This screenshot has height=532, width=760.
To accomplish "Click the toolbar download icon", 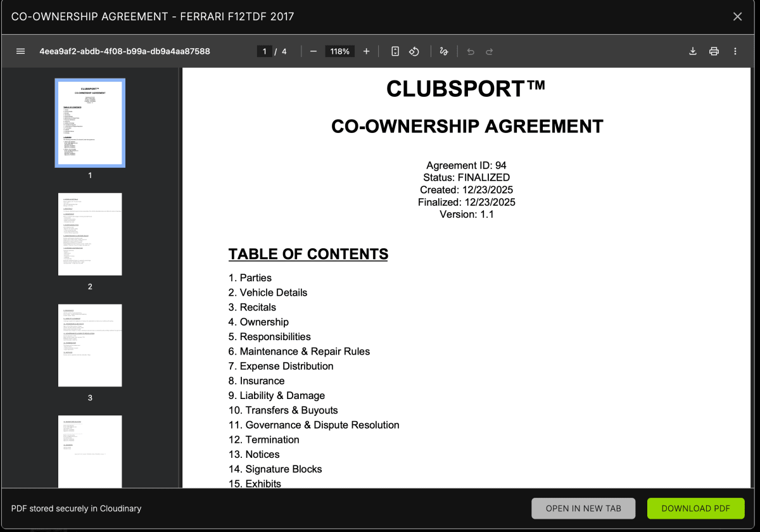I will tap(693, 51).
